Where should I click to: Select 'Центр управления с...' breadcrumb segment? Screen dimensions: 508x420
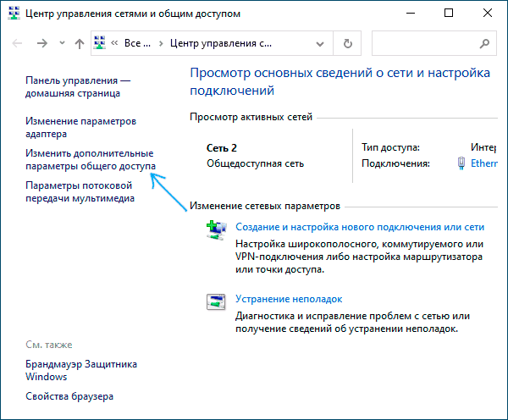point(221,43)
